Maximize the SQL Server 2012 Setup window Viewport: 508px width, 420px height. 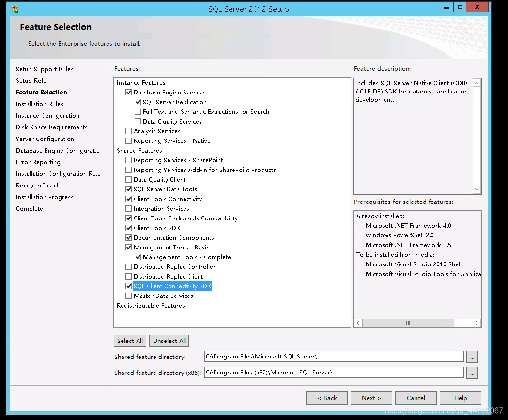coord(460,7)
